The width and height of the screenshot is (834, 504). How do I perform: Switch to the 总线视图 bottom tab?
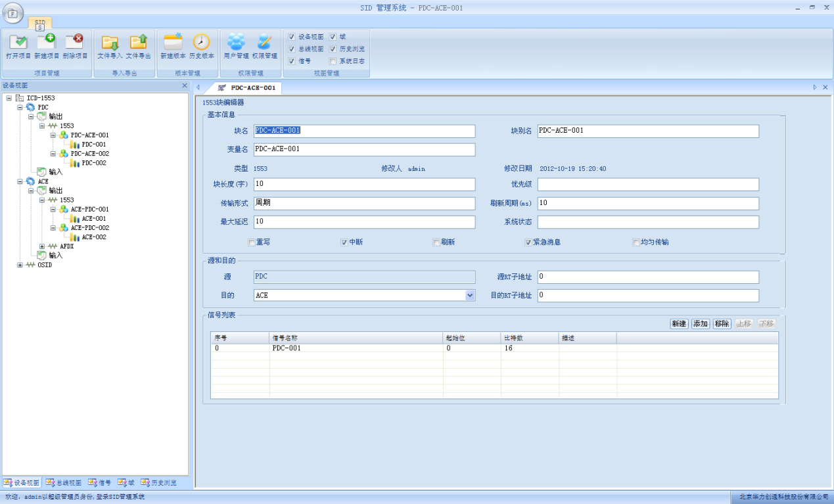[64, 483]
